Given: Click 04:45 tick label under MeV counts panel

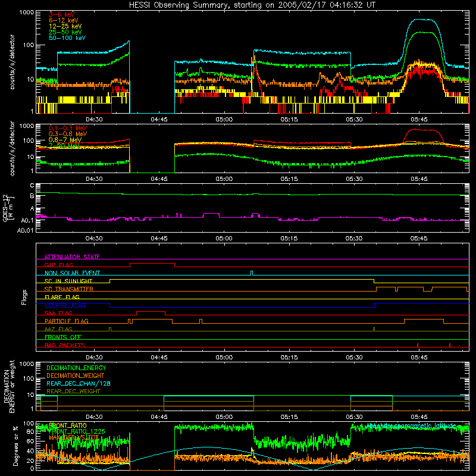Looking at the screenshot, I should pyautogui.click(x=159, y=179).
